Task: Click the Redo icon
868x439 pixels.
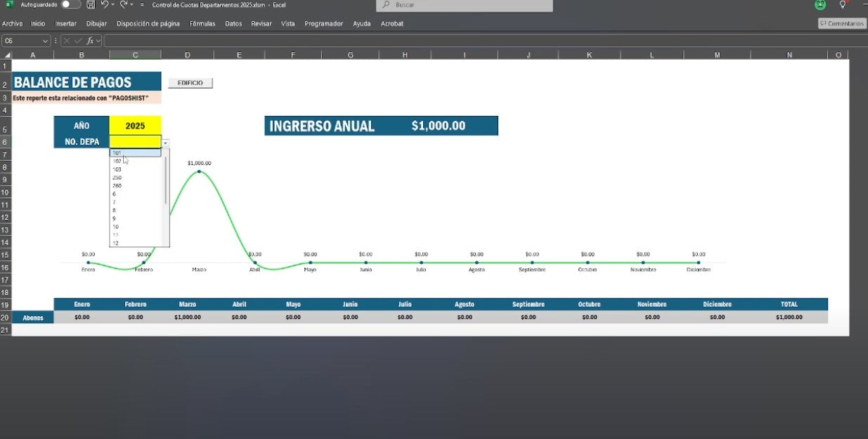Action: coord(124,5)
